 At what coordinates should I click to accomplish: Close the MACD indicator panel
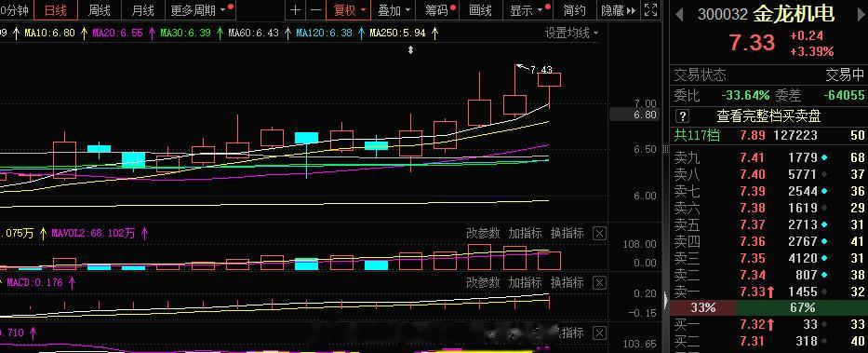pyautogui.click(x=599, y=283)
